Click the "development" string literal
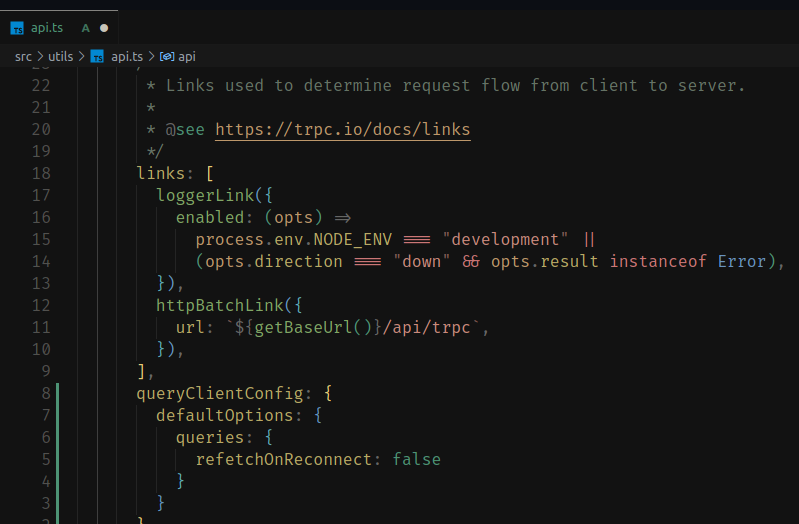Image resolution: width=799 pixels, height=524 pixels. tap(504, 239)
